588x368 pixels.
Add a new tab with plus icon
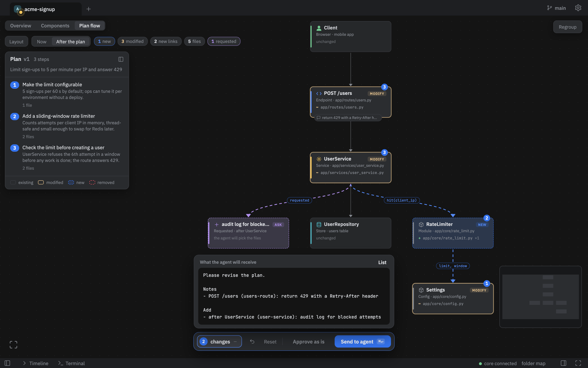(88, 9)
